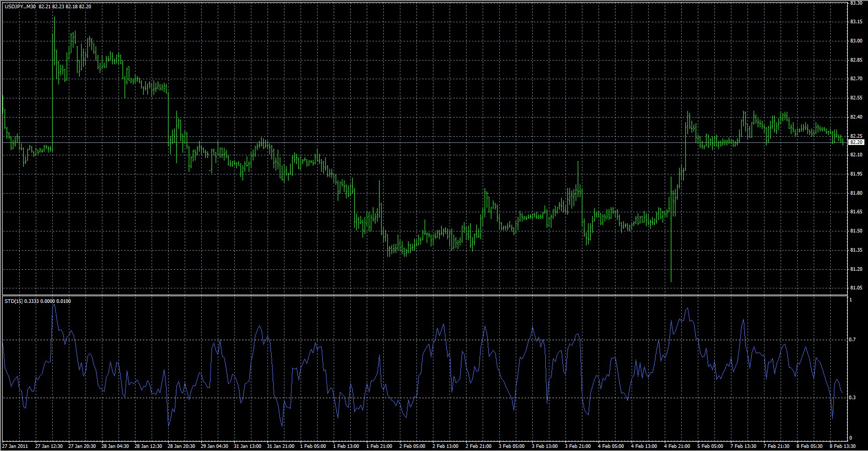Click the 1 Feb 21:00 time label
Screen dimensions: 868x451
380,446
